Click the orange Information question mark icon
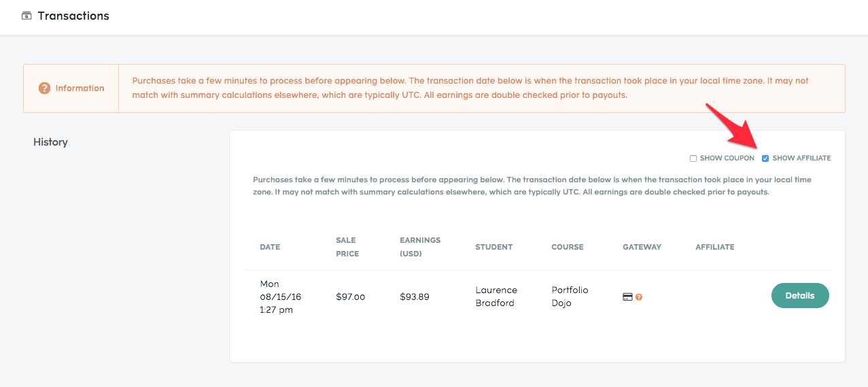This screenshot has width=868, height=387. (44, 88)
